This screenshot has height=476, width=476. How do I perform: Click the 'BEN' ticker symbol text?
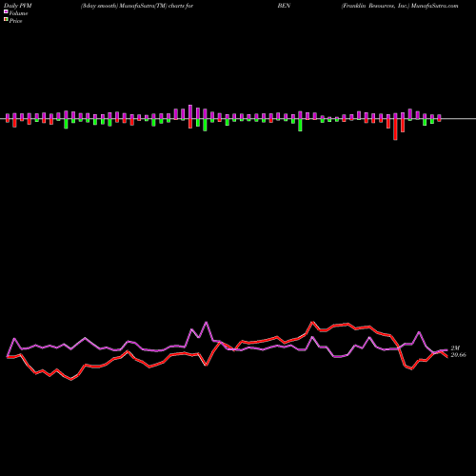[x=284, y=6]
